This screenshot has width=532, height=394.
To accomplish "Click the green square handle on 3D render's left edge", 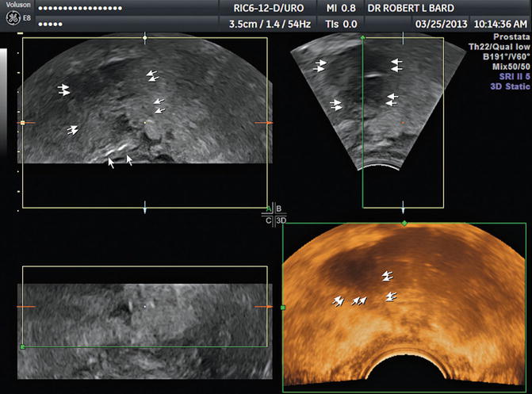I will (283, 308).
